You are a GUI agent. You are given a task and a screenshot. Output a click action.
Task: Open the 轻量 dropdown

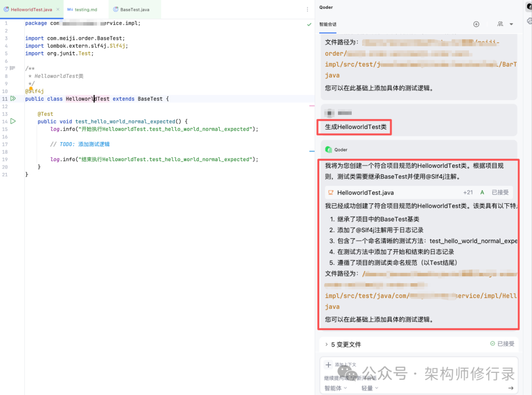tap(370, 388)
